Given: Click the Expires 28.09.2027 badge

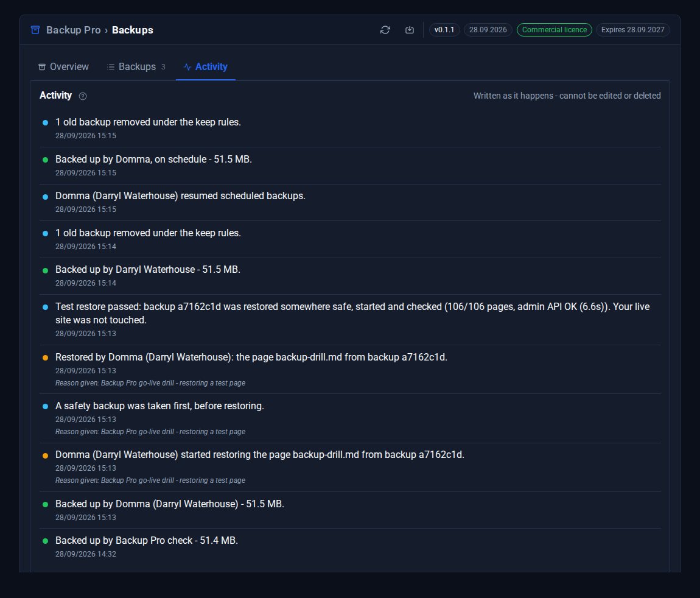Looking at the screenshot, I should (x=632, y=30).
